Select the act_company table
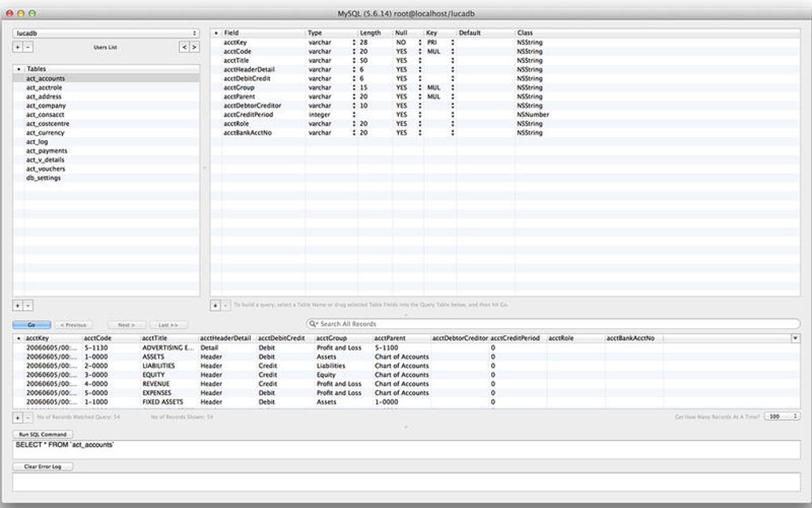Viewport: 812px width, 508px height. point(106,106)
